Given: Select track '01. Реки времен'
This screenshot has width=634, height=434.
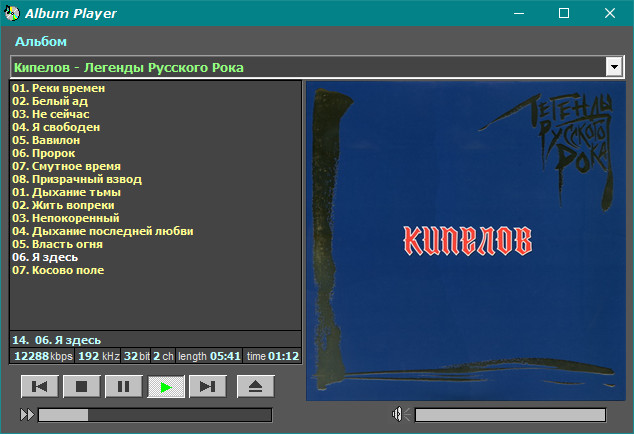Looking at the screenshot, I should pos(59,88).
